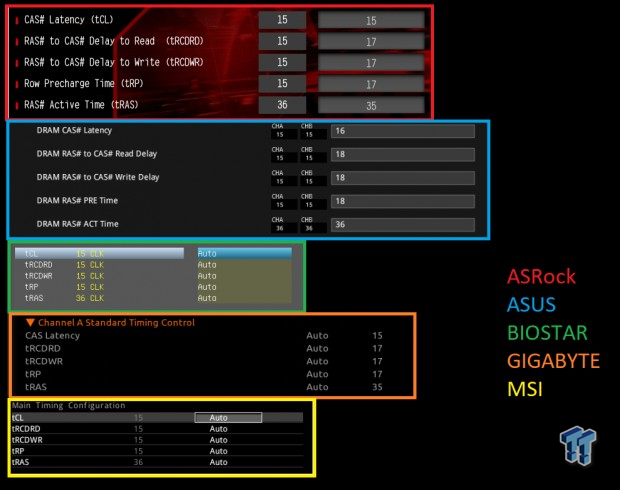Viewport: 620px width, 490px height.
Task: Open the BIOSTAR tCL Auto dropdown
Action: [x=244, y=253]
